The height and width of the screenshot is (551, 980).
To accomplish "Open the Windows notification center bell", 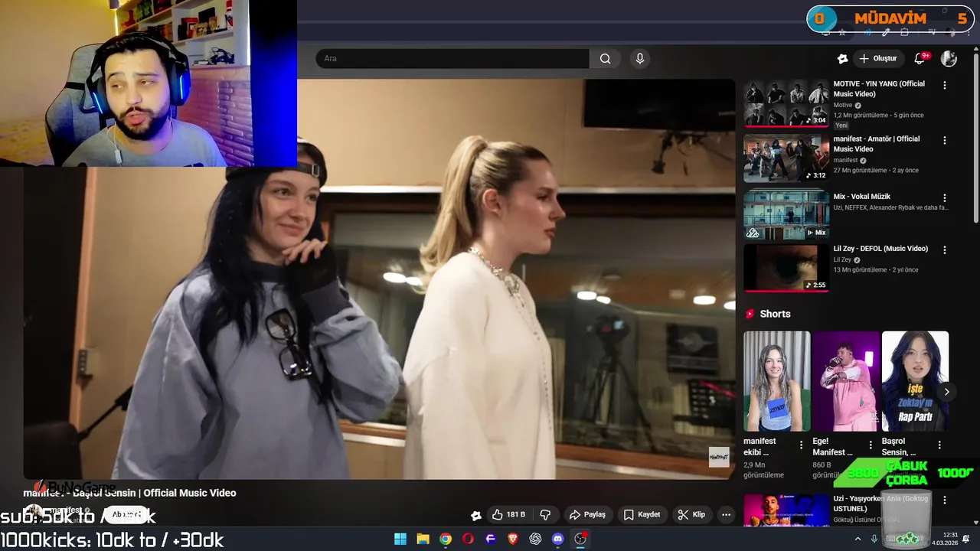I will pos(966,539).
